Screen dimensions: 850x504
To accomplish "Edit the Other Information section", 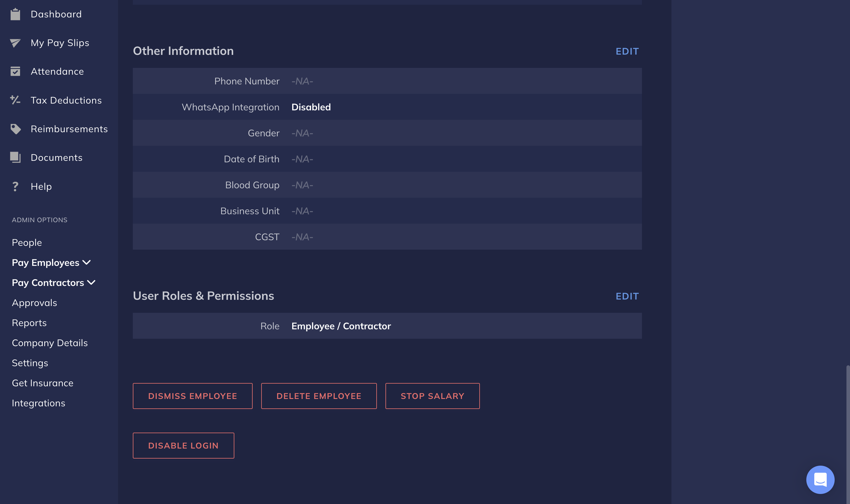I will 627,51.
